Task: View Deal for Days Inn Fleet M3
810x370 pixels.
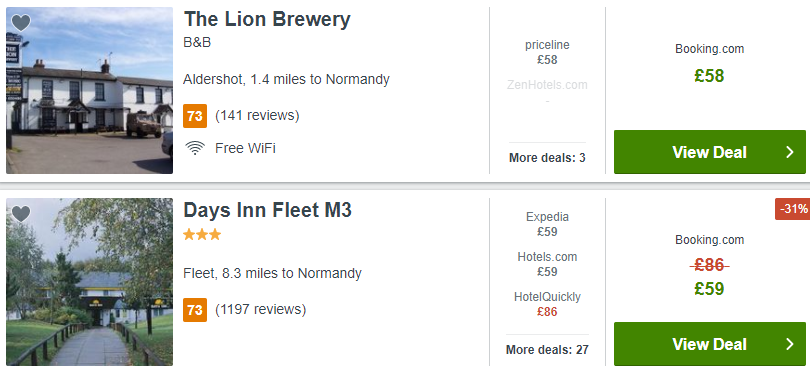Action: 709,344
